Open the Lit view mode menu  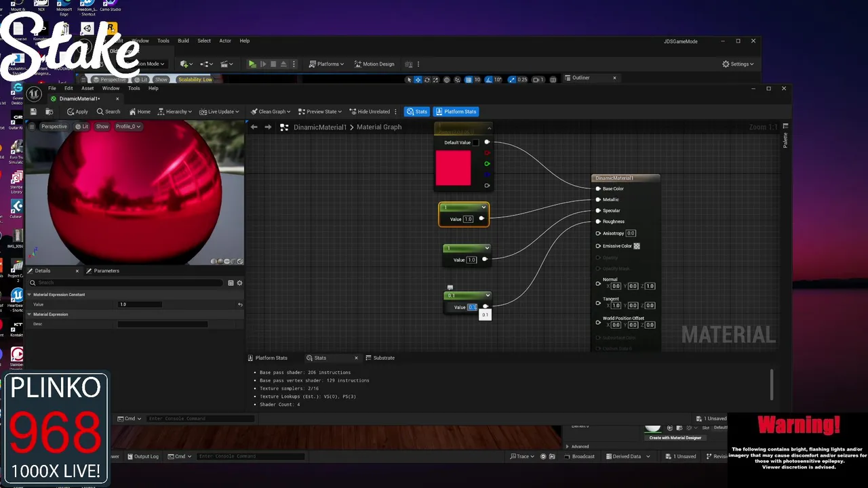(82, 126)
